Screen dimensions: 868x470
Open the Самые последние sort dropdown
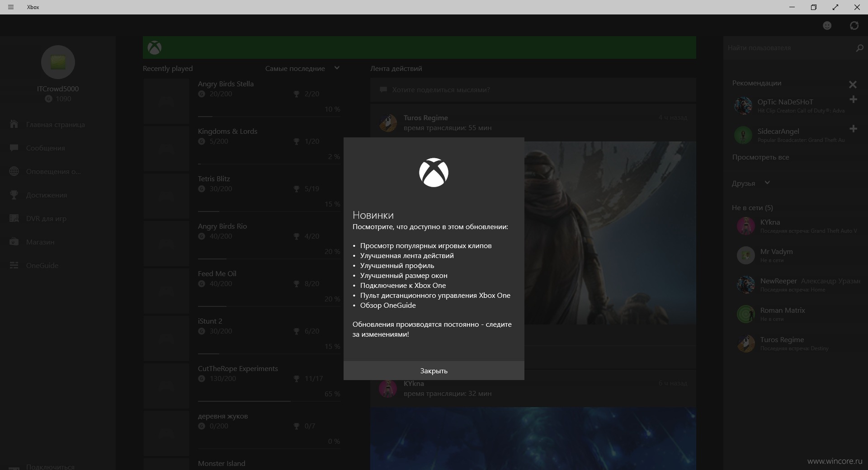302,68
